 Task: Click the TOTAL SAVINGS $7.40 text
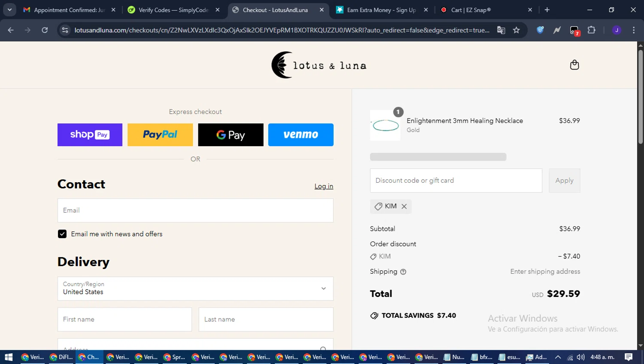419,315
